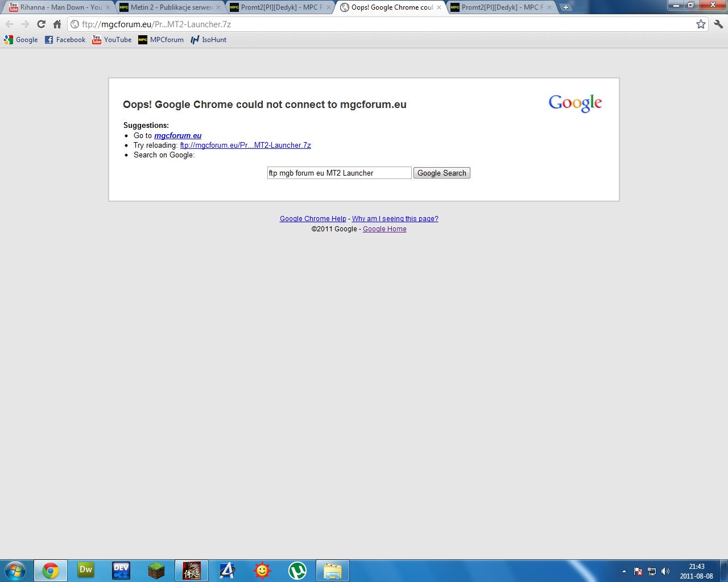
Task: Open Windows Explorer folder on the taskbar
Action: pyautogui.click(x=333, y=571)
